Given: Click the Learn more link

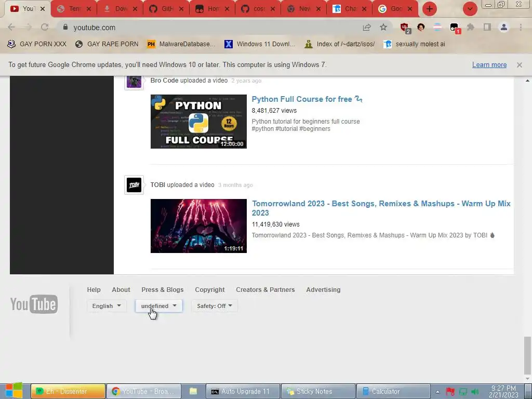Looking at the screenshot, I should click(489, 65).
